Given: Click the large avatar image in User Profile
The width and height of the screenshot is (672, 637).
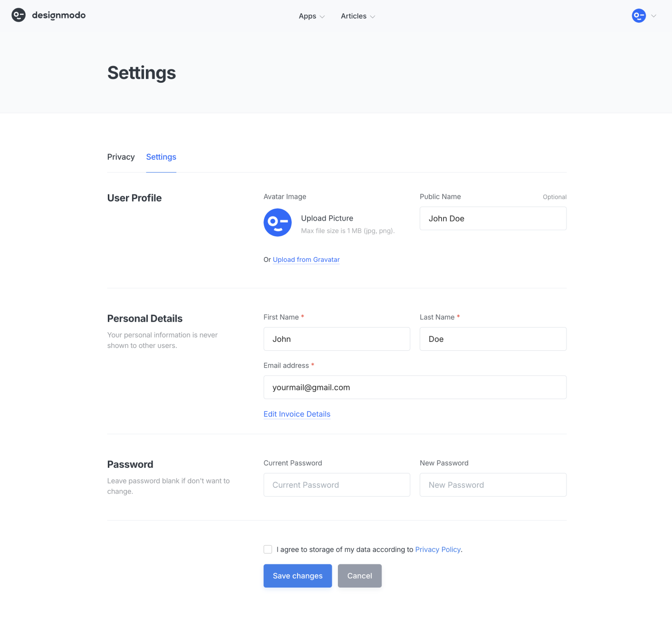Looking at the screenshot, I should click(x=278, y=222).
